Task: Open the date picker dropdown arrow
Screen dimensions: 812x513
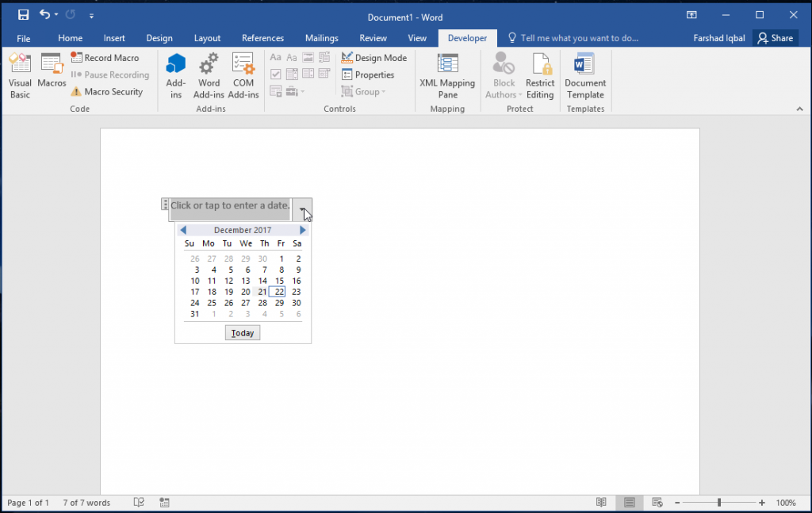Action: (303, 209)
